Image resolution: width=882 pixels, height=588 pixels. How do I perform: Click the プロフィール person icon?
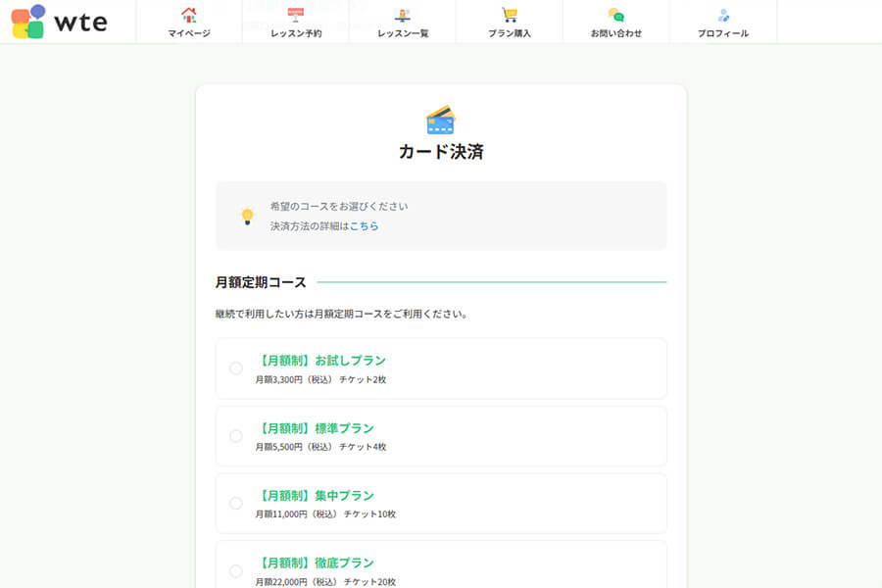click(723, 15)
